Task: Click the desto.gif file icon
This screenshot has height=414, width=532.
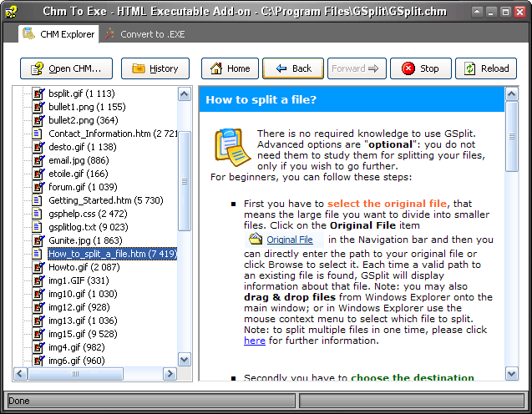Action: [x=38, y=147]
